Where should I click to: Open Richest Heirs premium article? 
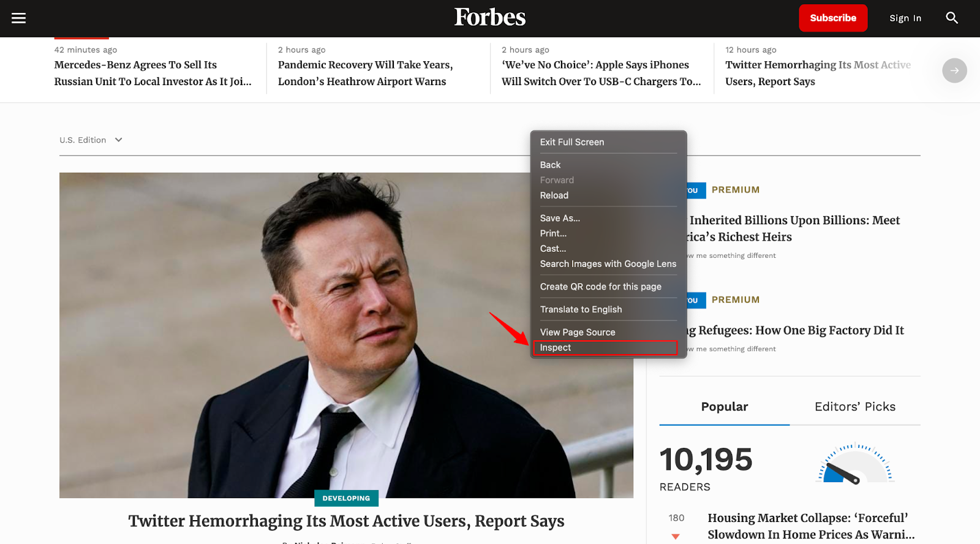tap(794, 229)
